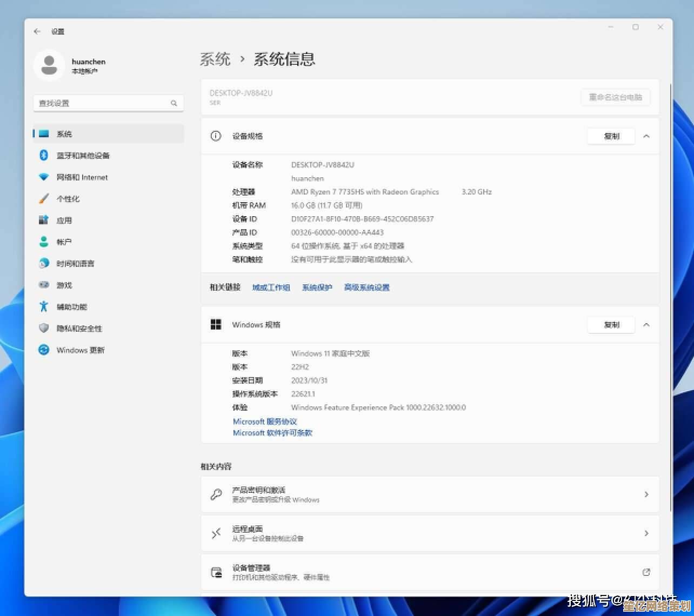Open 隐私和安全性 settings
This screenshot has width=694, height=616.
(109, 328)
